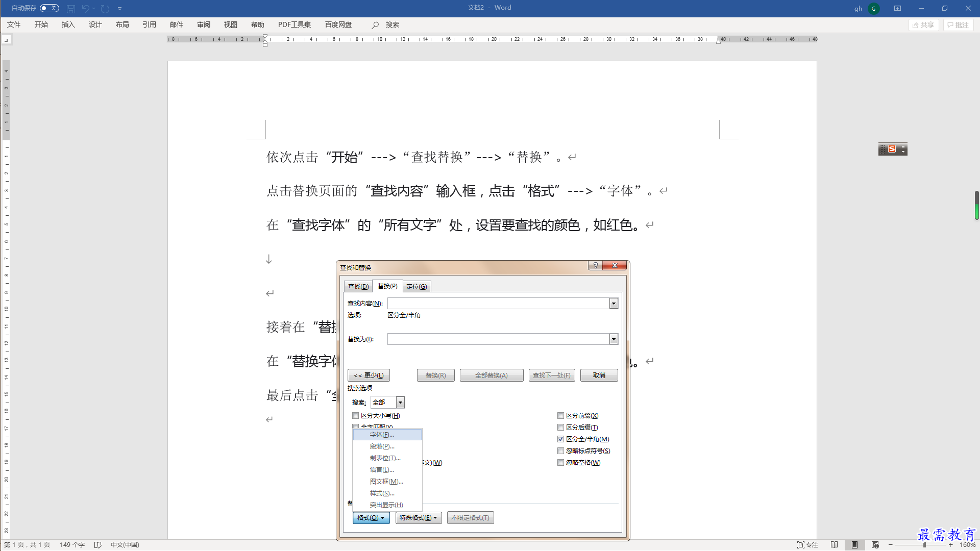The image size is (980, 551).
Task: Toggle the AutoSave (自动保存) switch
Action: coord(50,8)
